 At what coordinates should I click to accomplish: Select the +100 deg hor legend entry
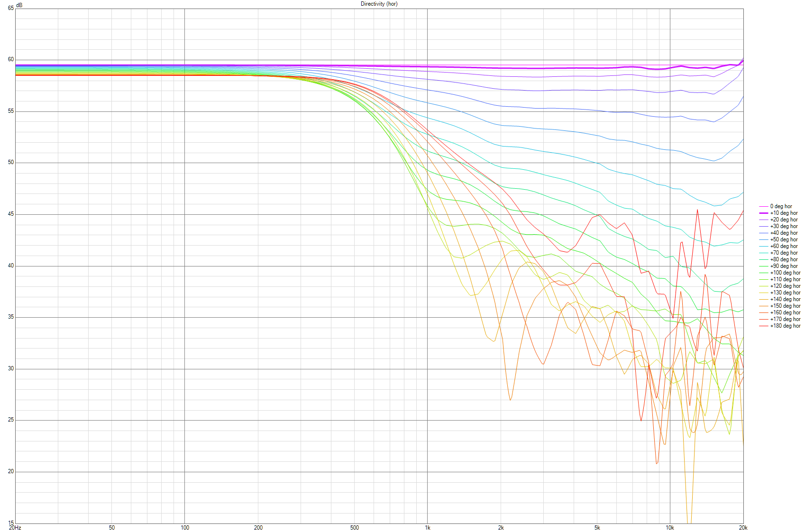coord(780,273)
